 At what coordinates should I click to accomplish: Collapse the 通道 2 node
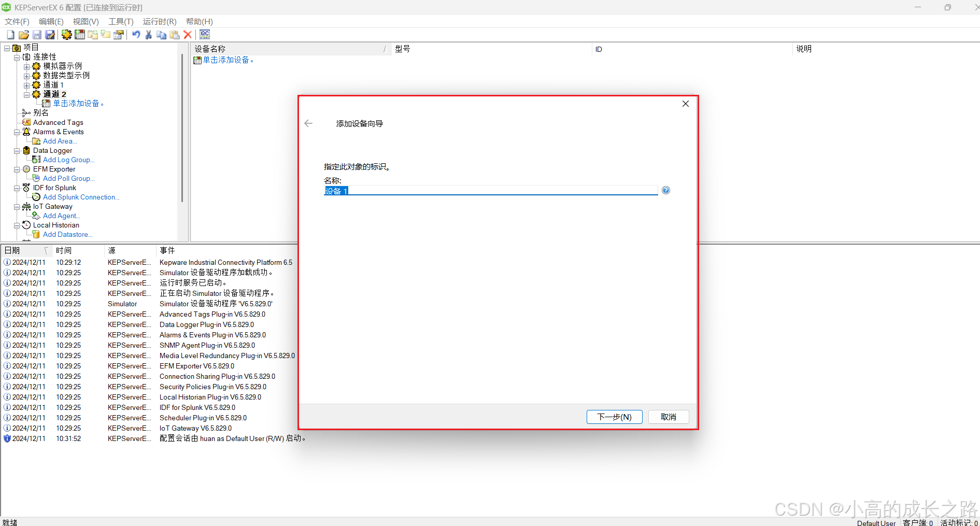[x=27, y=94]
